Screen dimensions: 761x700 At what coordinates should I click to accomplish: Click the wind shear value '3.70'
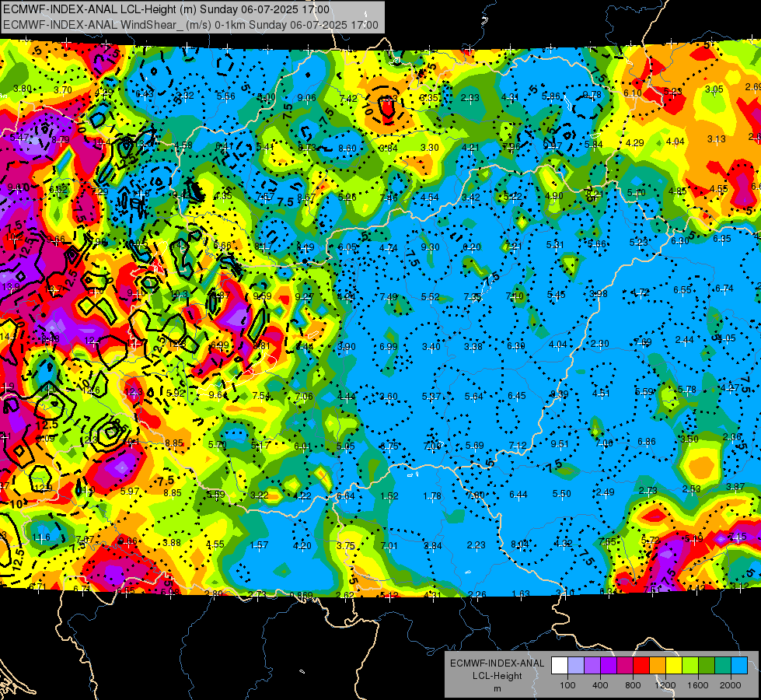[63, 90]
